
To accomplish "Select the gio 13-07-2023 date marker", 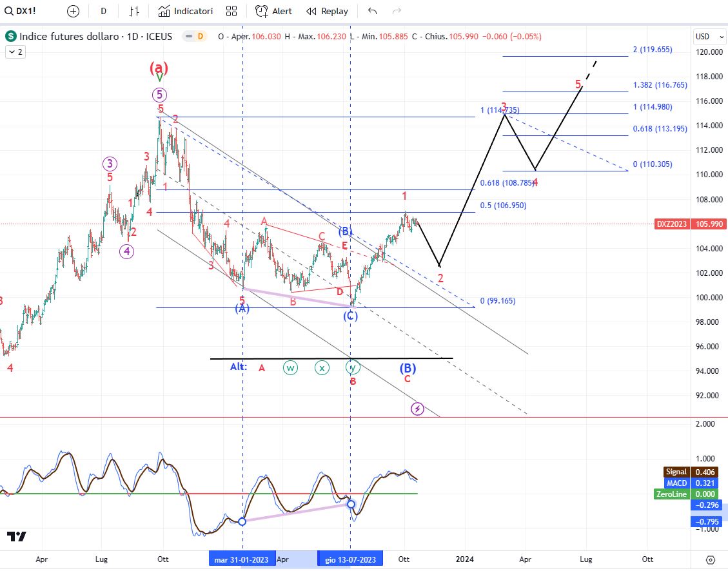I will tap(350, 559).
